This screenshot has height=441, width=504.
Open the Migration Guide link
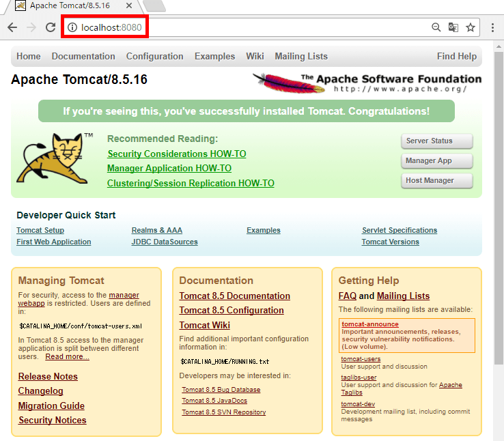coord(51,406)
